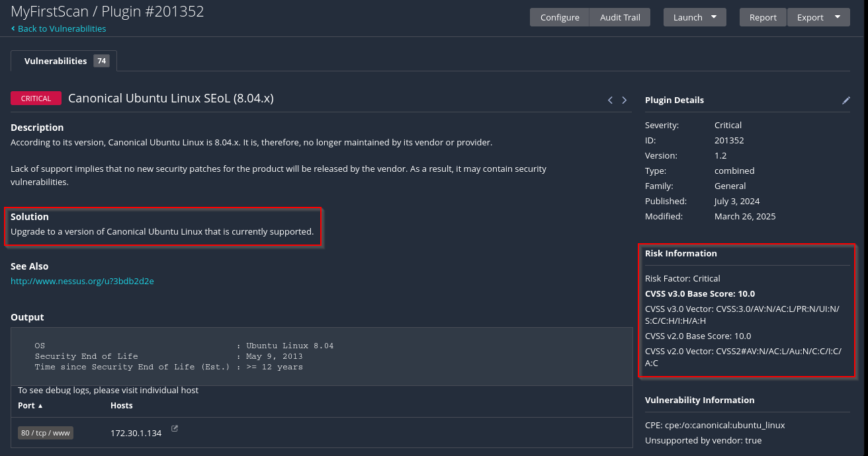Click the Configure button
This screenshot has height=456, width=868.
560,17
